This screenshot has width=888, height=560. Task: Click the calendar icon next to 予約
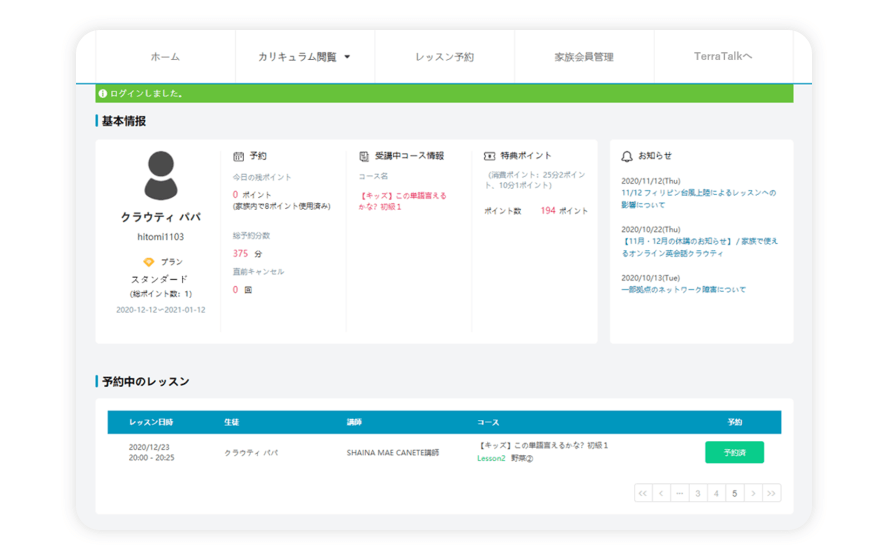[x=238, y=157]
